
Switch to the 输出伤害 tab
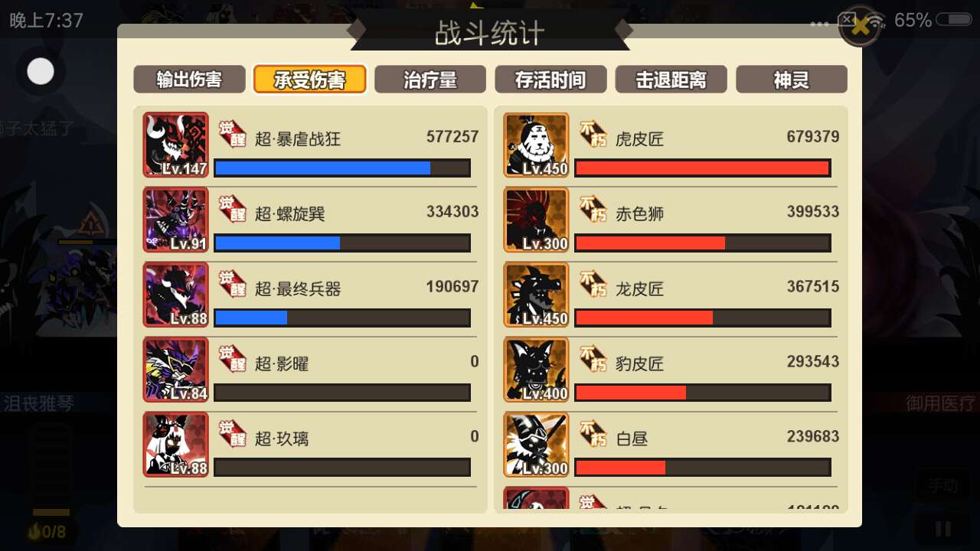click(189, 80)
